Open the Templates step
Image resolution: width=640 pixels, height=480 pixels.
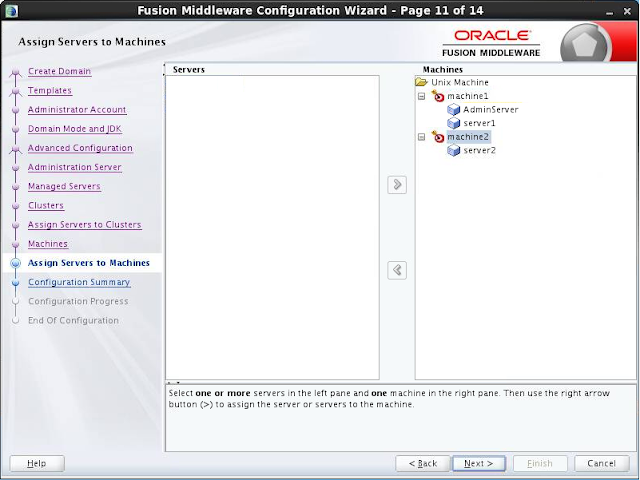point(50,91)
